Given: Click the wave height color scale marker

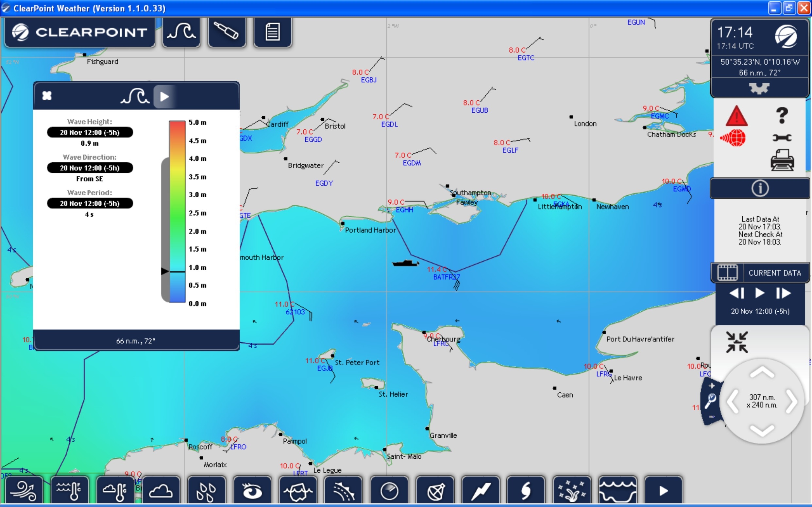Looking at the screenshot, I should pyautogui.click(x=165, y=271).
